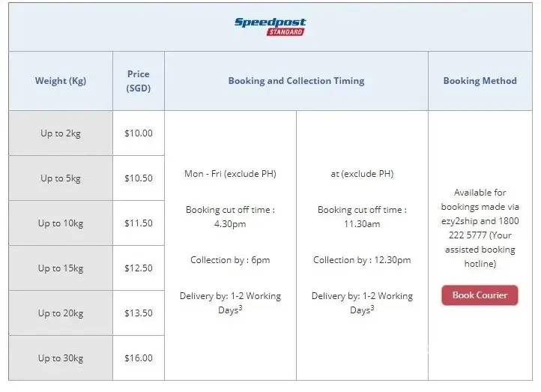Select the Up to 5kg weight cell

click(61, 178)
